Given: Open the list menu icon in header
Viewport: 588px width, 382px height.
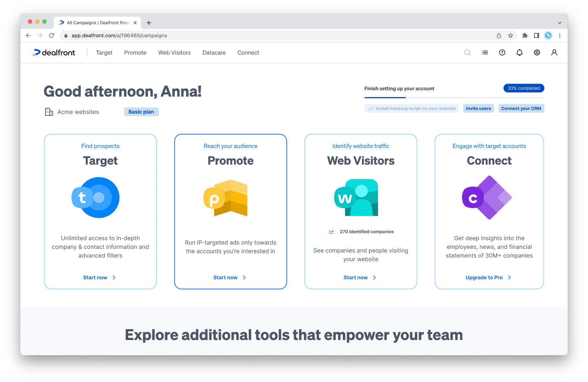Looking at the screenshot, I should [x=485, y=52].
